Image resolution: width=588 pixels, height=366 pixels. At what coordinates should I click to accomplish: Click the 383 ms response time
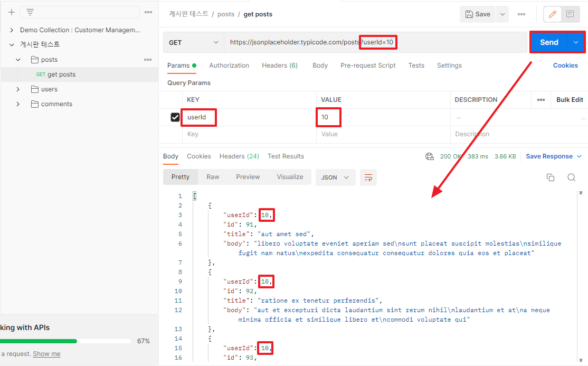pyautogui.click(x=478, y=156)
